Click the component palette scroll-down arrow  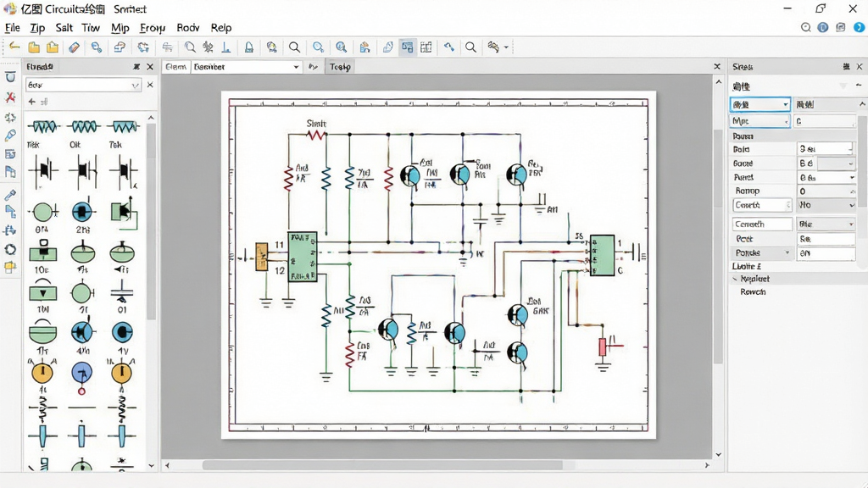(x=151, y=466)
